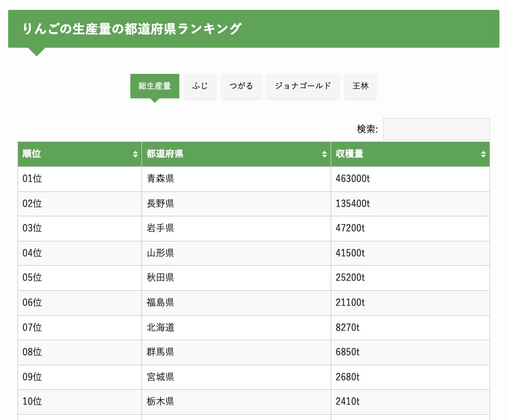Select the 02位 rank cell

[80, 204]
